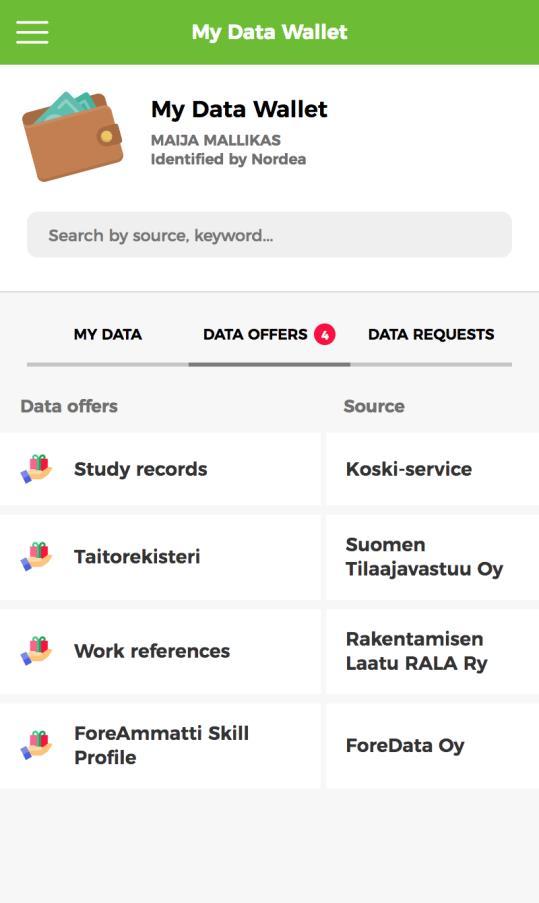Click gift icon beside Study records

pyautogui.click(x=37, y=469)
